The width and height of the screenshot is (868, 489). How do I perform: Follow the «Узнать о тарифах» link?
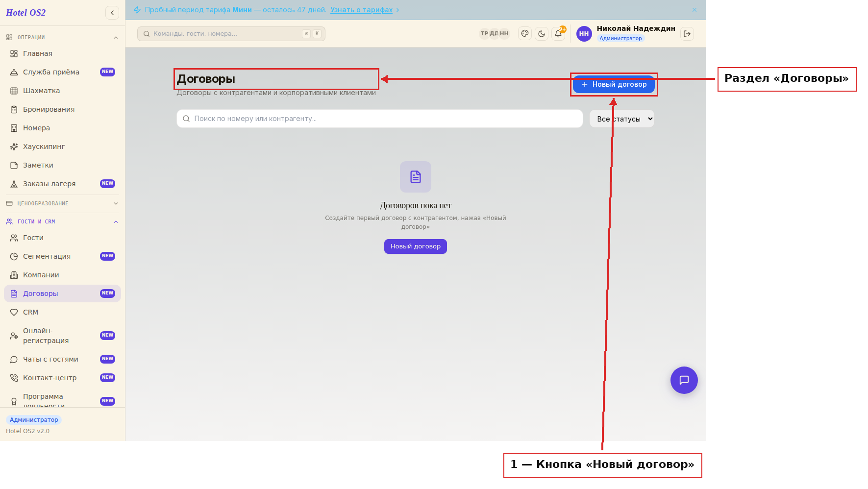tap(362, 10)
